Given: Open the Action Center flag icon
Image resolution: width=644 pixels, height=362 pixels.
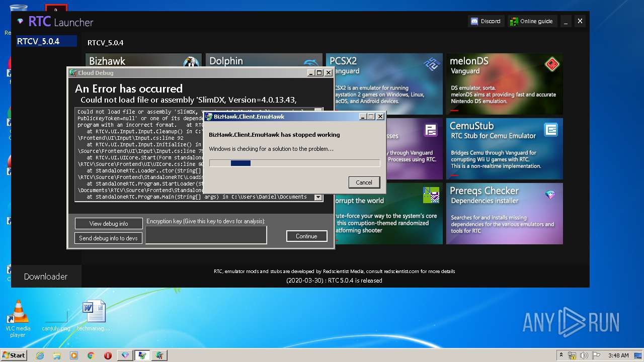Looking at the screenshot, I should tap(595, 355).
